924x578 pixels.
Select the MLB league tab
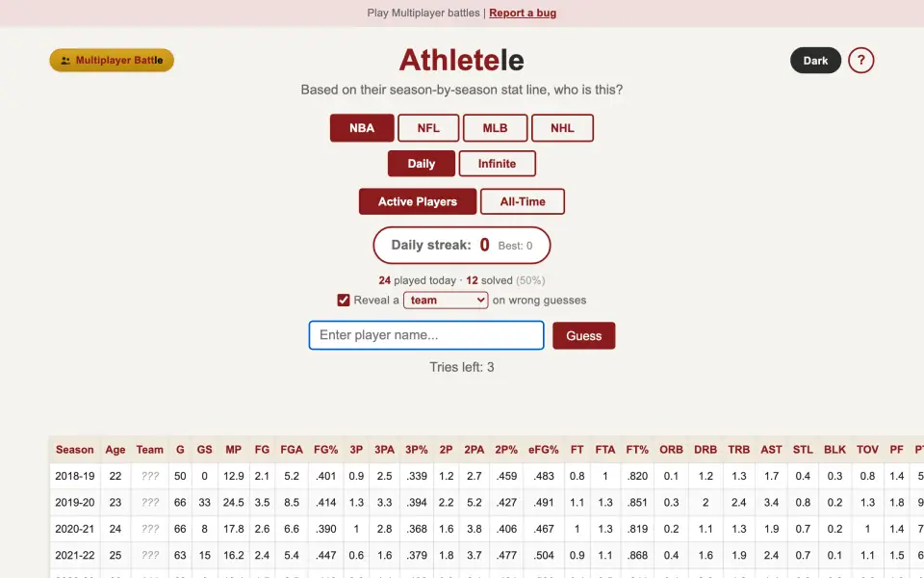(x=495, y=128)
